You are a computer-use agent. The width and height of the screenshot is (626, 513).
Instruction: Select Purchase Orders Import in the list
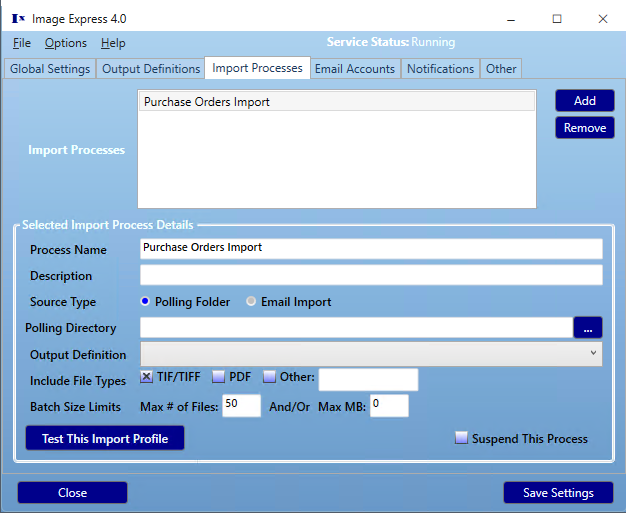click(337, 102)
